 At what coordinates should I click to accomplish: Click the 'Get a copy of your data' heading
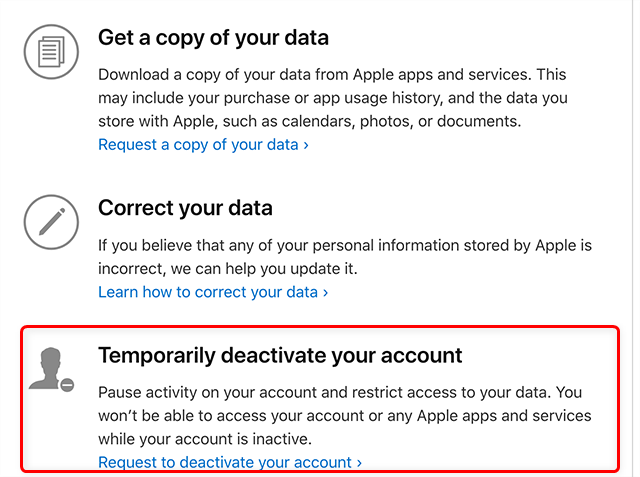point(213,38)
